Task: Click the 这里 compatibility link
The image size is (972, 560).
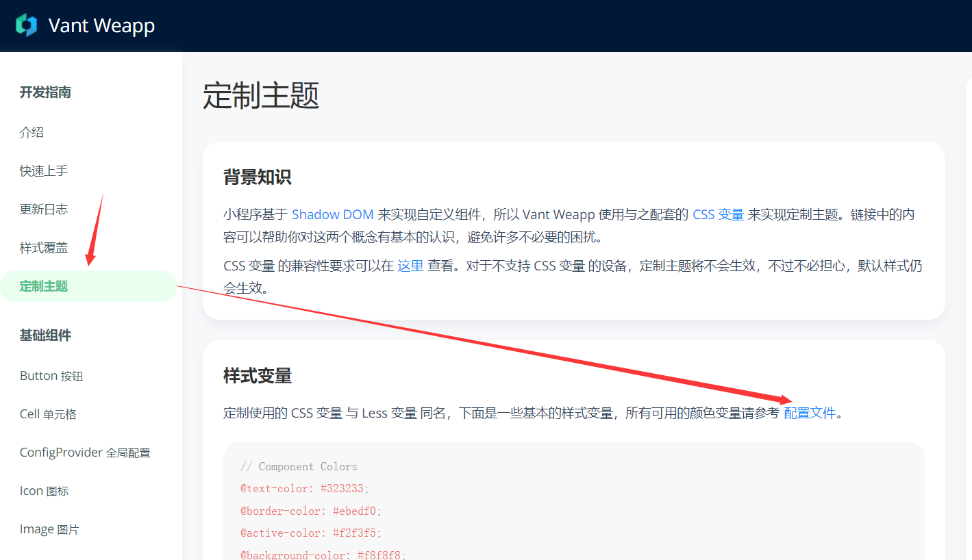Action: tap(410, 266)
